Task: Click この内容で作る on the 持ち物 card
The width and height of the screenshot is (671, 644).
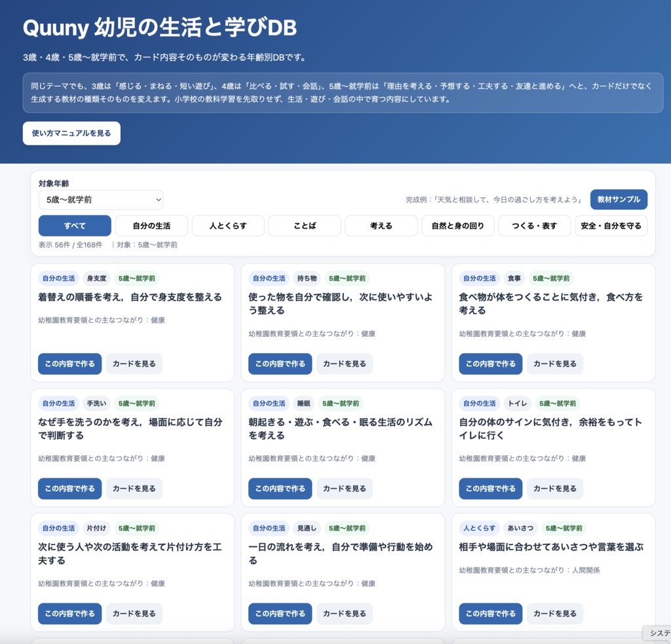Action: [280, 364]
